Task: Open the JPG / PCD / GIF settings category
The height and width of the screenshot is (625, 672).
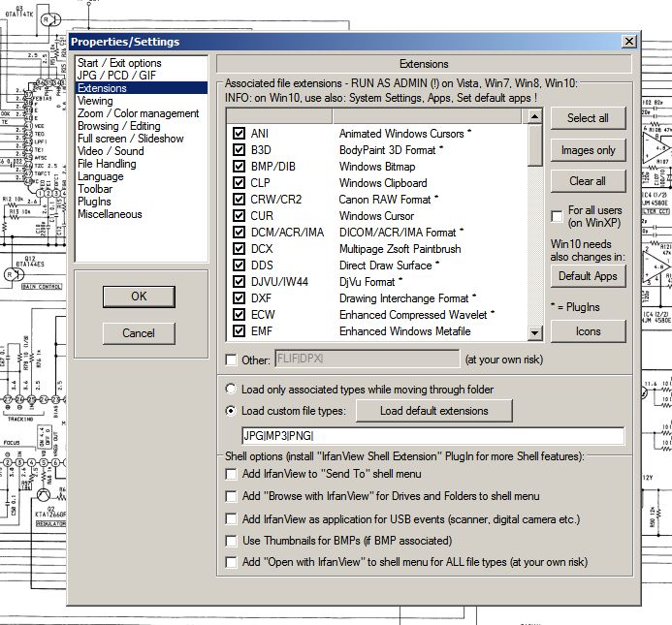Action: point(141,76)
